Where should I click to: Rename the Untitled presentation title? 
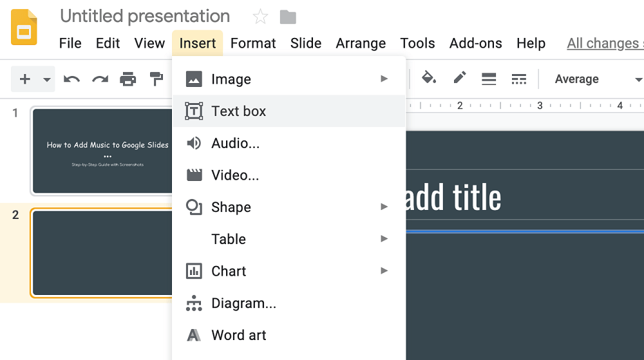click(x=145, y=16)
